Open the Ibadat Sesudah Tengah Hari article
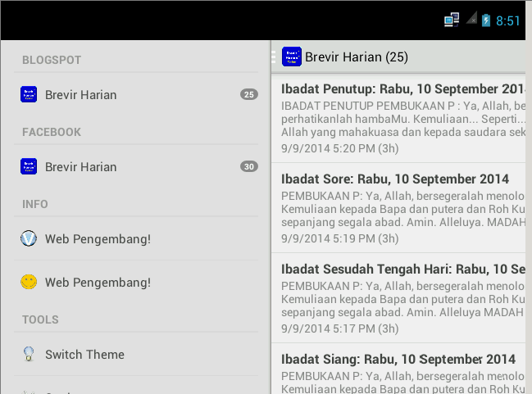Screen dimensions: 532x394 (398, 298)
